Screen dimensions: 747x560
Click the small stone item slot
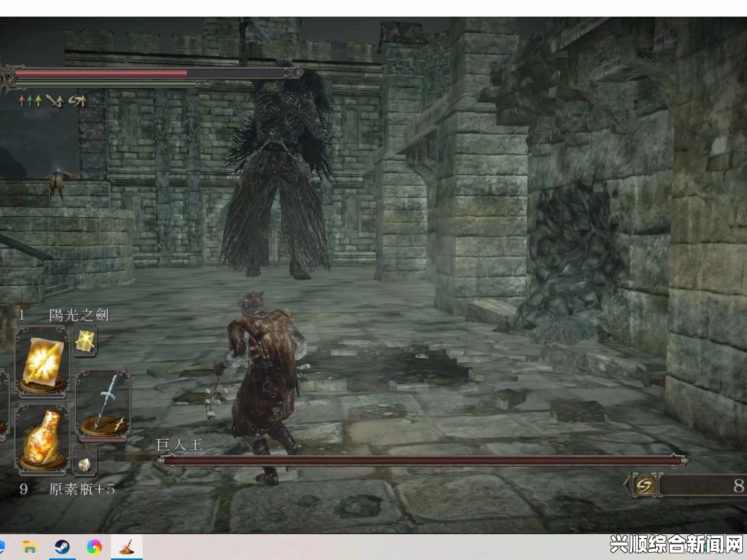click(85, 461)
